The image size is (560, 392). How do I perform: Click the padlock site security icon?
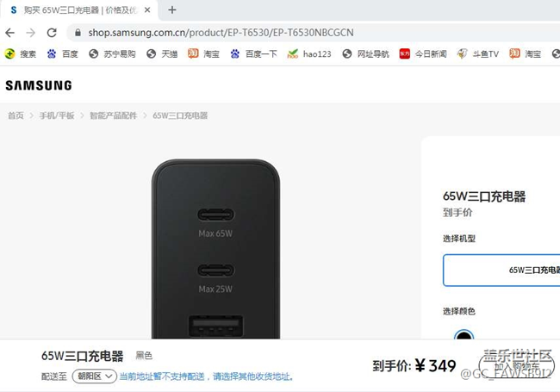pyautogui.click(x=78, y=33)
